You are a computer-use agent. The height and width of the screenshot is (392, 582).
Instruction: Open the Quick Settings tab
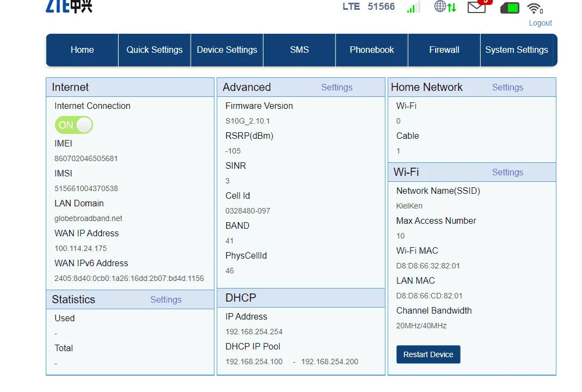point(155,50)
